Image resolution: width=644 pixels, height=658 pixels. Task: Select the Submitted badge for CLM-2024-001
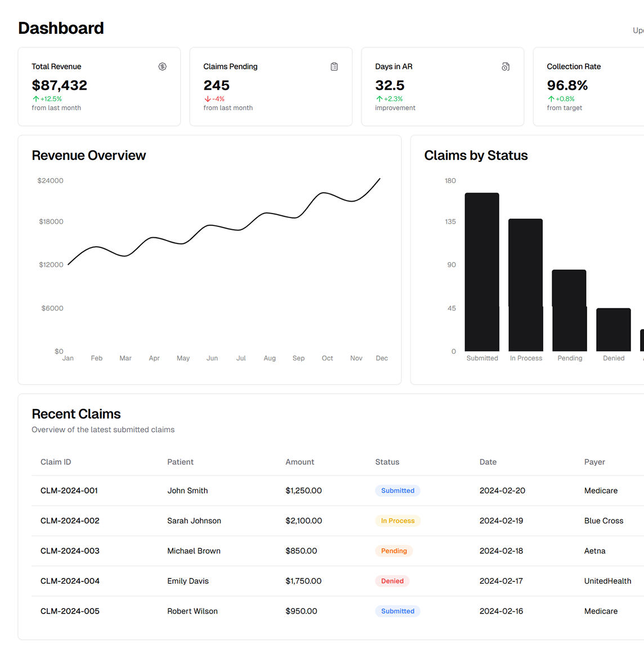point(397,491)
